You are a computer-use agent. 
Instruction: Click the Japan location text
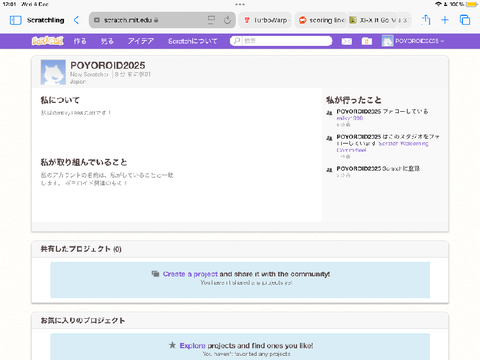tap(78, 82)
